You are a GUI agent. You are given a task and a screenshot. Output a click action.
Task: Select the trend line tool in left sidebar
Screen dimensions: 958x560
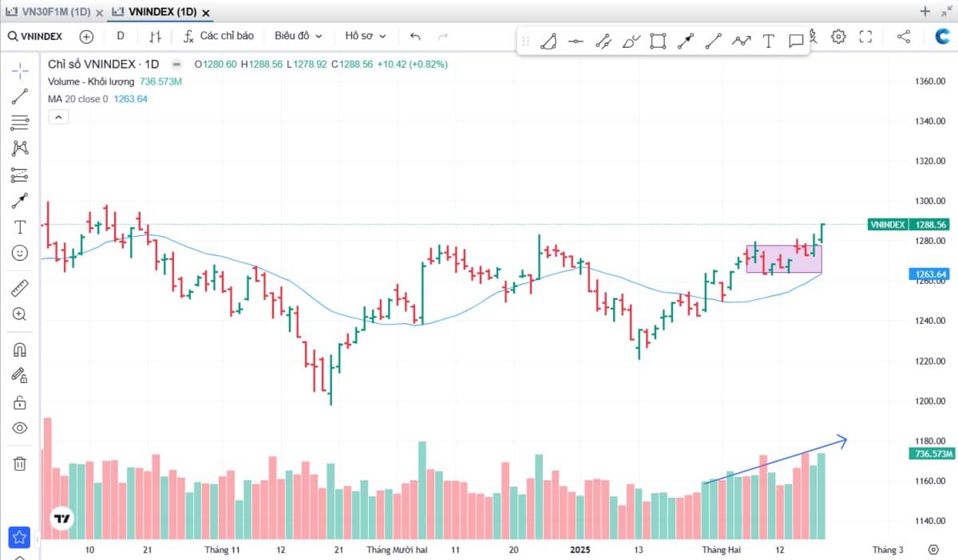[20, 97]
